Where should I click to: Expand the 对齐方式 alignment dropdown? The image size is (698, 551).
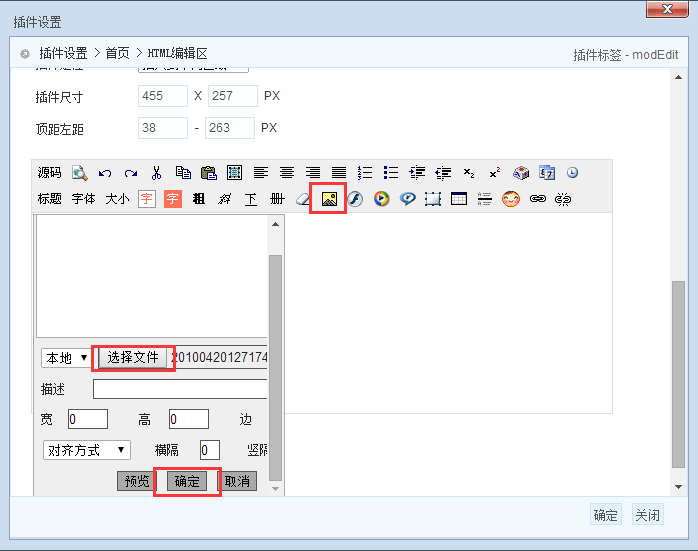87,450
